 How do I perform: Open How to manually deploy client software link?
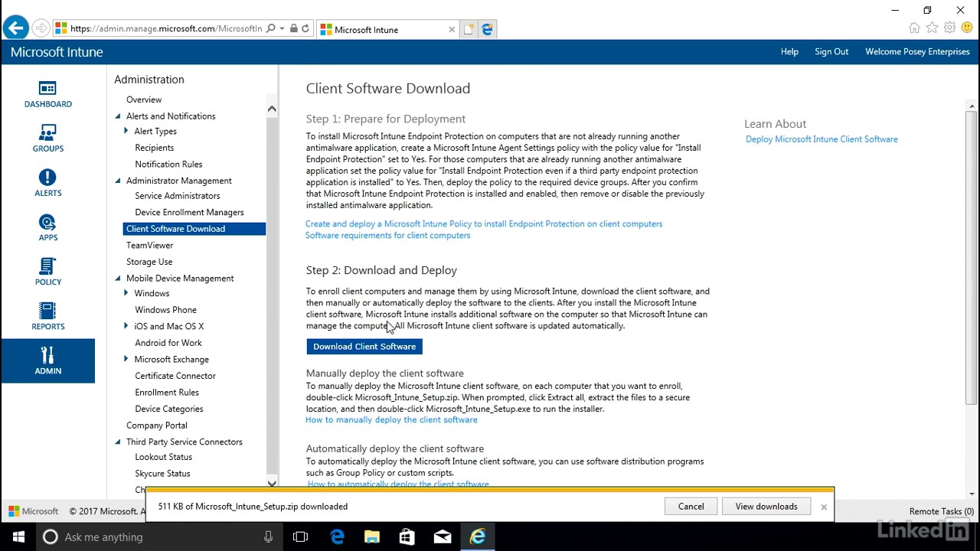pos(391,419)
